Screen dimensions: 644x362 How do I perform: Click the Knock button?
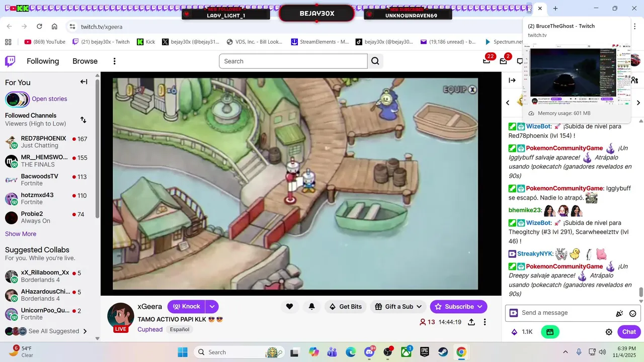[x=186, y=307]
